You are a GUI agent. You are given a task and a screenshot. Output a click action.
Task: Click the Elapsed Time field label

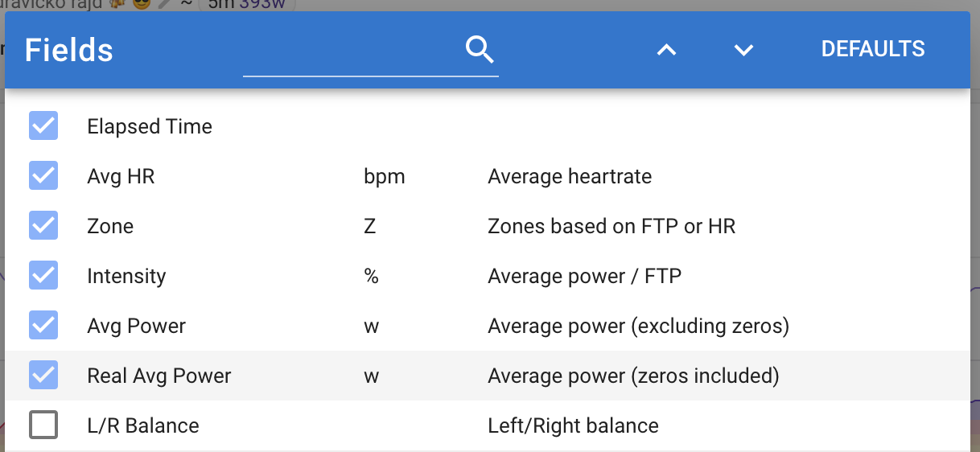tap(150, 126)
